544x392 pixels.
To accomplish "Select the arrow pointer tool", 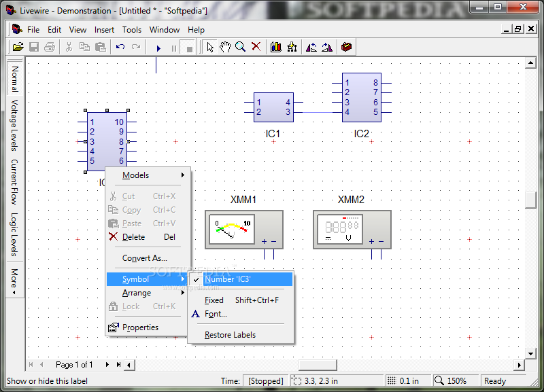I will coord(210,47).
